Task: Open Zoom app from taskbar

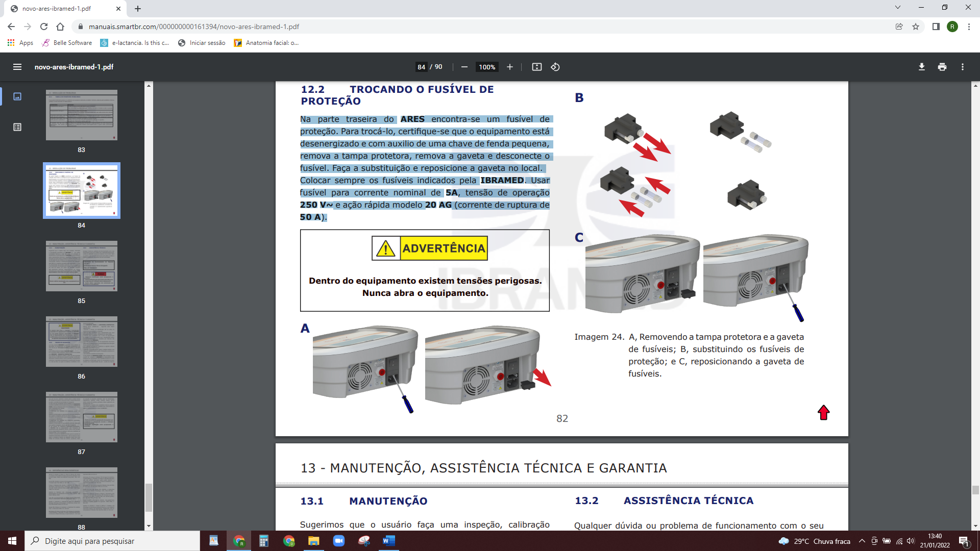Action: point(339,541)
